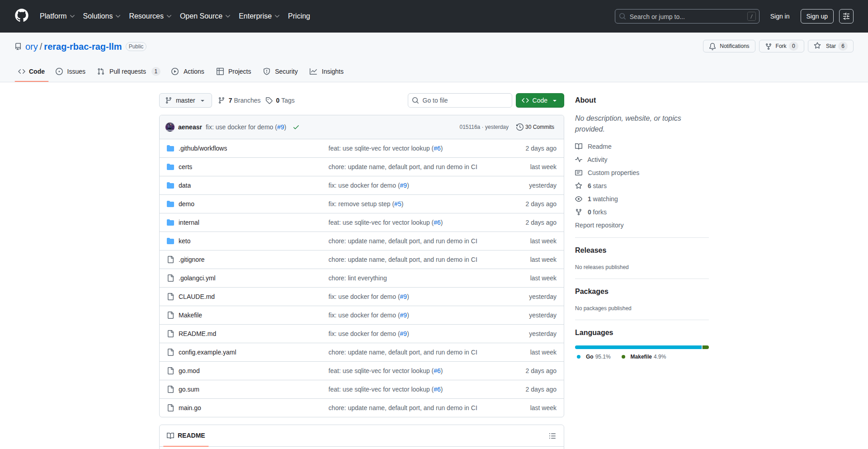
Task: Click the Go to file search field
Action: pos(460,100)
